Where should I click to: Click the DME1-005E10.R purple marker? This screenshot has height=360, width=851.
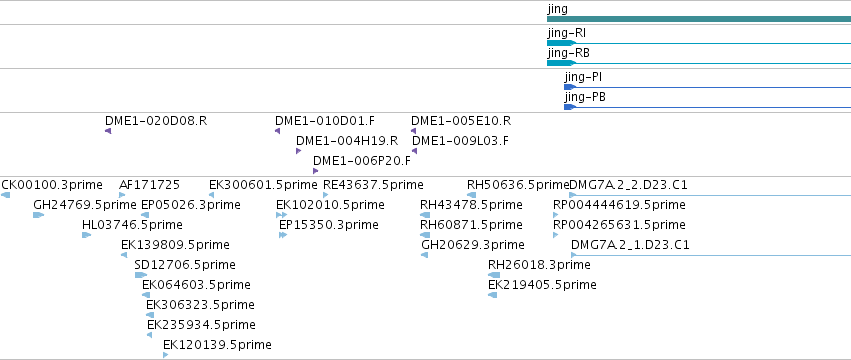[414, 131]
